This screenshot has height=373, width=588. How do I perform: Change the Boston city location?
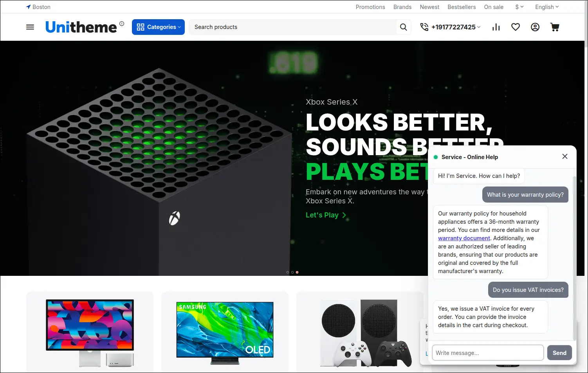(41, 7)
